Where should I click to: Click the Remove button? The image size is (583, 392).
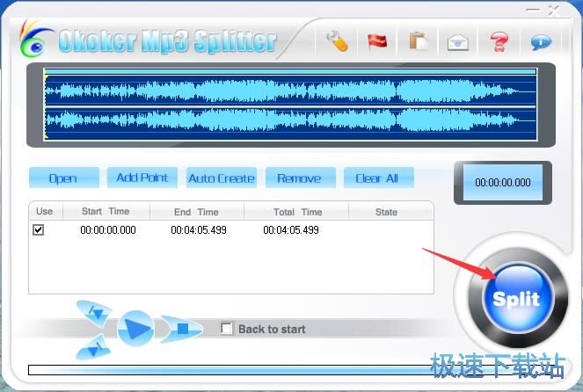[299, 178]
